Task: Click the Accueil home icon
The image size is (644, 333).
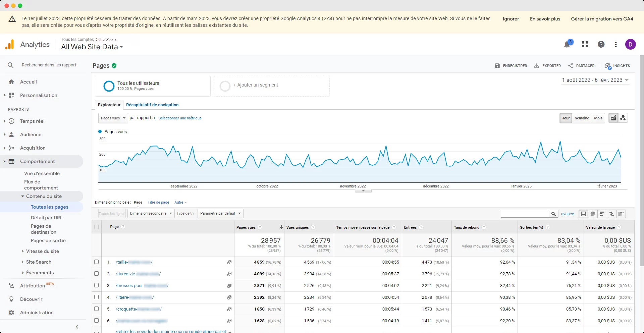Action: [11, 82]
